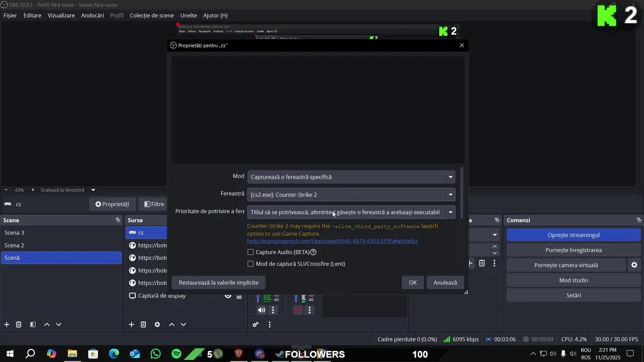
Task: Open three-dot menu next to the speaker mute button
Action: click(273, 310)
